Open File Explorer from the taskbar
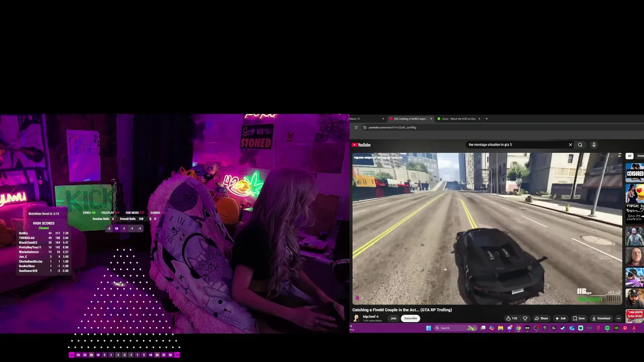This screenshot has height=362, width=644. click(x=501, y=328)
